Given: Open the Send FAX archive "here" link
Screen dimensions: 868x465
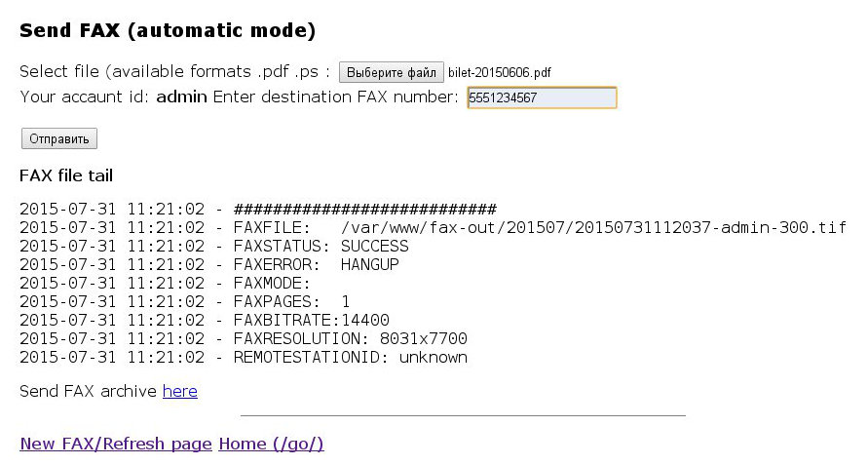Looking at the screenshot, I should [180, 391].
